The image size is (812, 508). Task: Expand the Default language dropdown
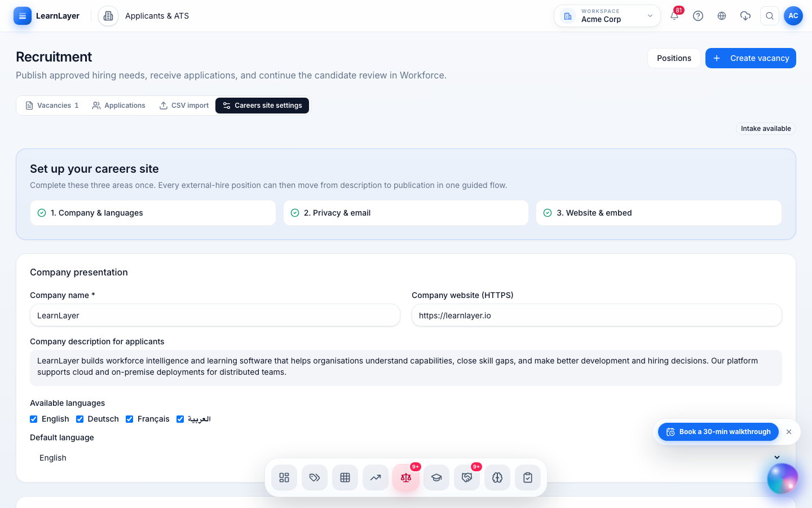(x=406, y=458)
